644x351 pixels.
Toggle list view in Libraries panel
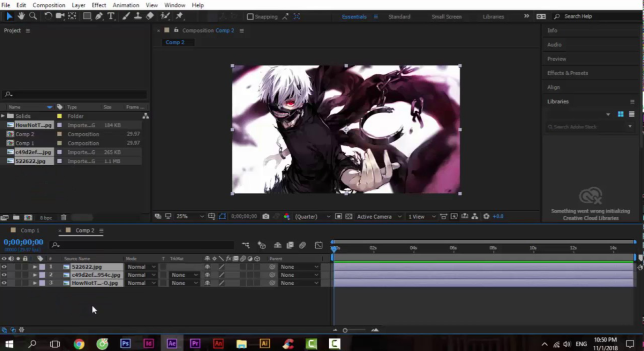pos(632,114)
